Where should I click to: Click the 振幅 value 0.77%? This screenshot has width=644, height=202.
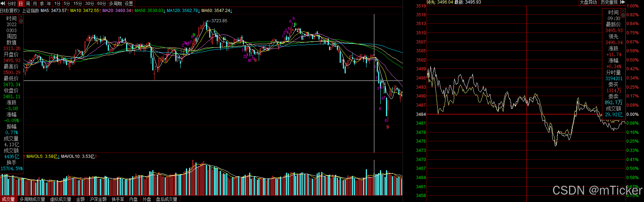12,132
